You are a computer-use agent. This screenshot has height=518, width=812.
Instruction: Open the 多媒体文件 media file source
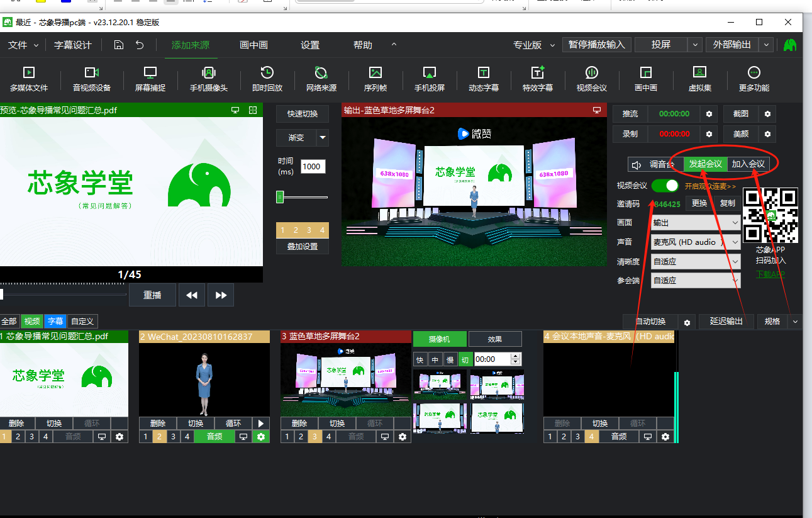pos(29,79)
